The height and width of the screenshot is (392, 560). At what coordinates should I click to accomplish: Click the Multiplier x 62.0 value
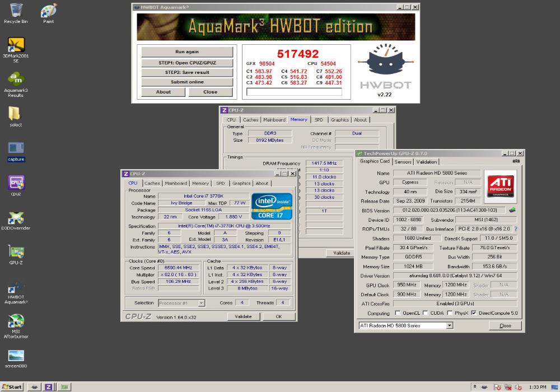178,274
